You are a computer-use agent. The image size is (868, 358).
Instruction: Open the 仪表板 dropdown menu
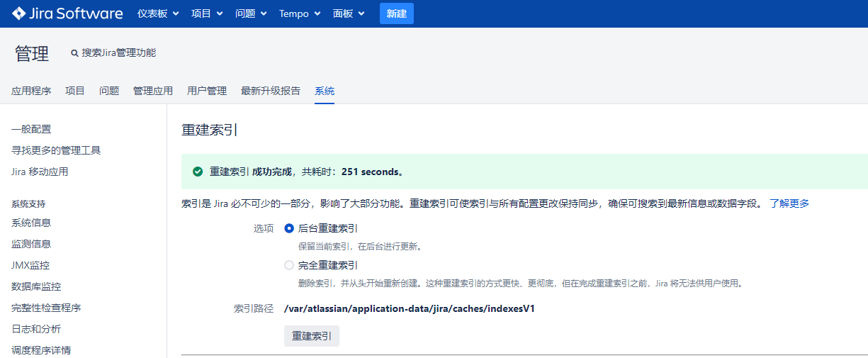[x=158, y=13]
